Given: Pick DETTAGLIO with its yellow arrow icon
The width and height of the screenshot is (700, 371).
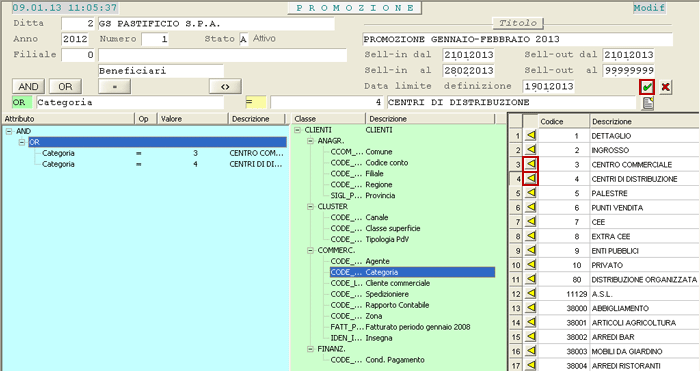Looking at the screenshot, I should [530, 135].
